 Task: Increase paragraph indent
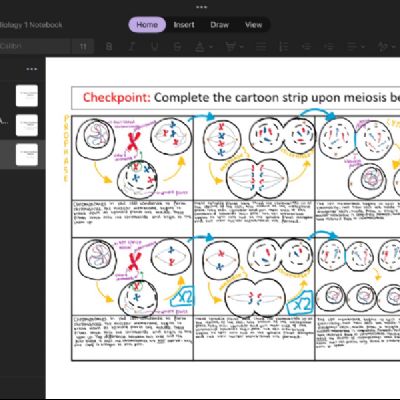(x=330, y=46)
